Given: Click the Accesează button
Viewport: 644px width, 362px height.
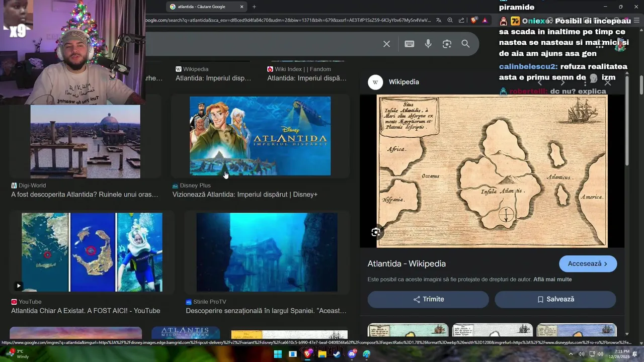Looking at the screenshot, I should tap(588, 263).
